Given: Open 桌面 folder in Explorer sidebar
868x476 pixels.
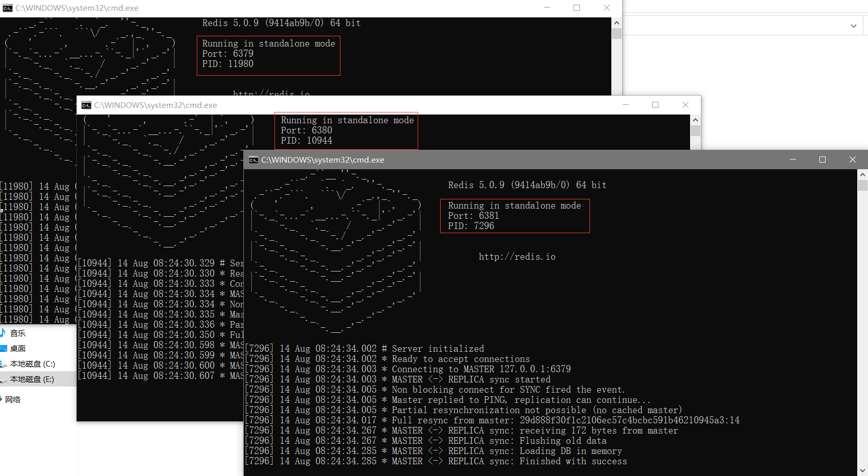Looking at the screenshot, I should tap(18, 349).
